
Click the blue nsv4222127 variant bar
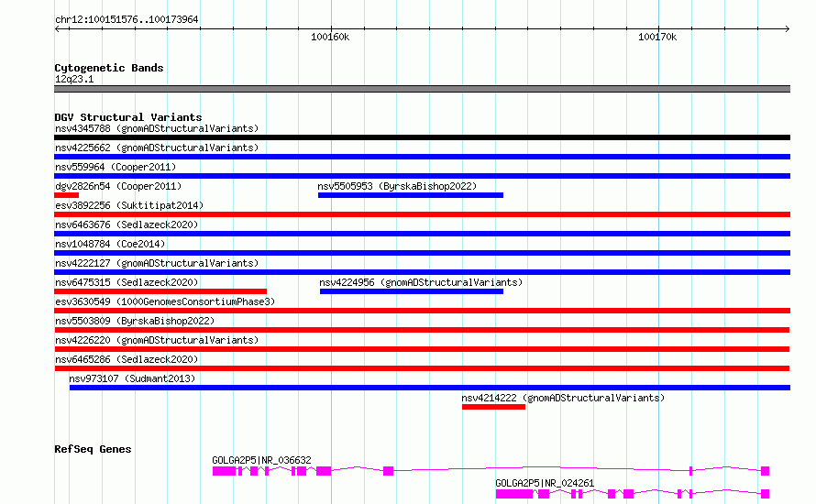(422, 272)
